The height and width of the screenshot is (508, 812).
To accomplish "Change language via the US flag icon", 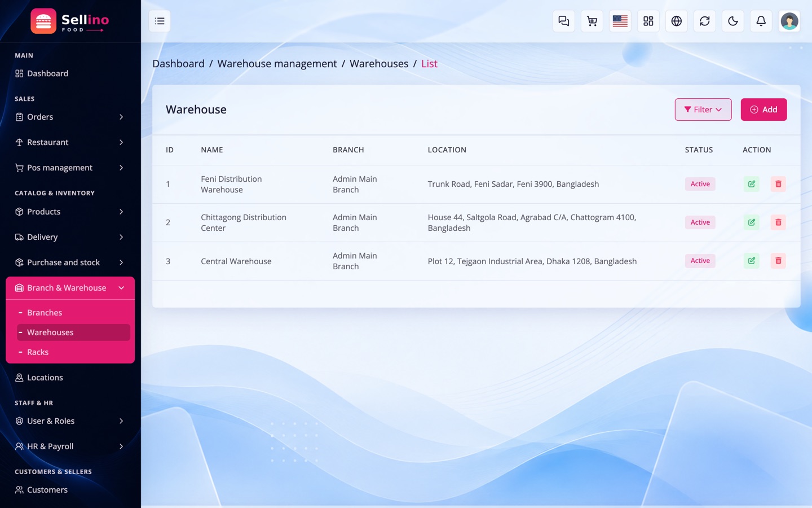I will pyautogui.click(x=620, y=21).
